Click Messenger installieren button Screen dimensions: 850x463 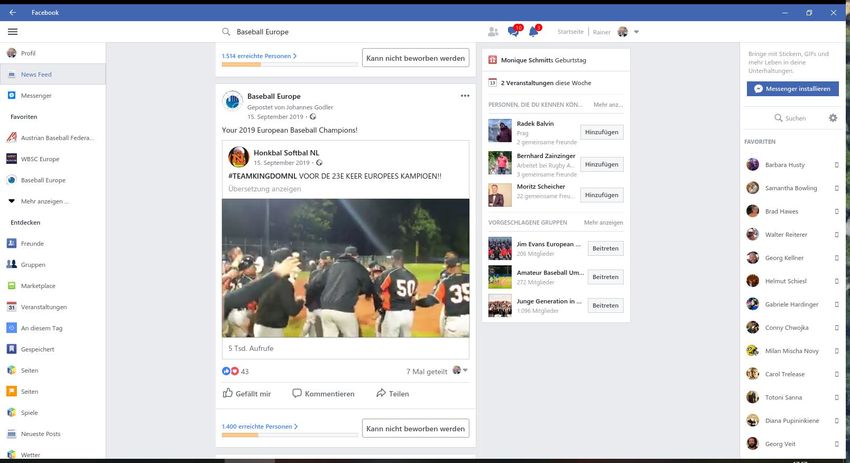click(793, 88)
